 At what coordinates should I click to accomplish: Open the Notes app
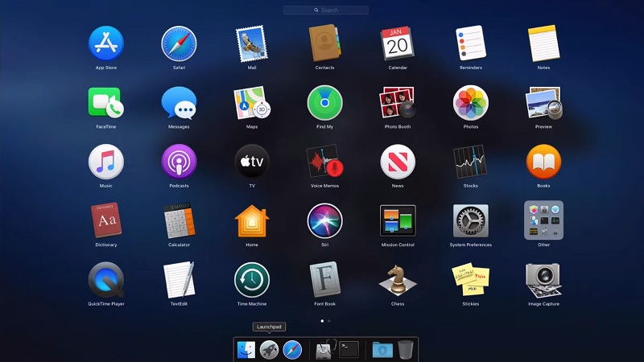coord(543,43)
